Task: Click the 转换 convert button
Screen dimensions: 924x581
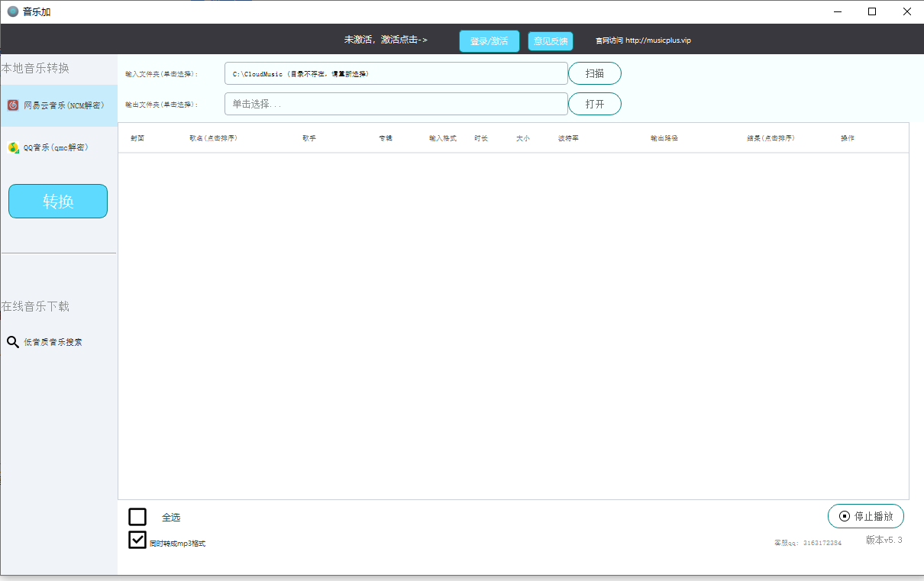Action: 57,201
